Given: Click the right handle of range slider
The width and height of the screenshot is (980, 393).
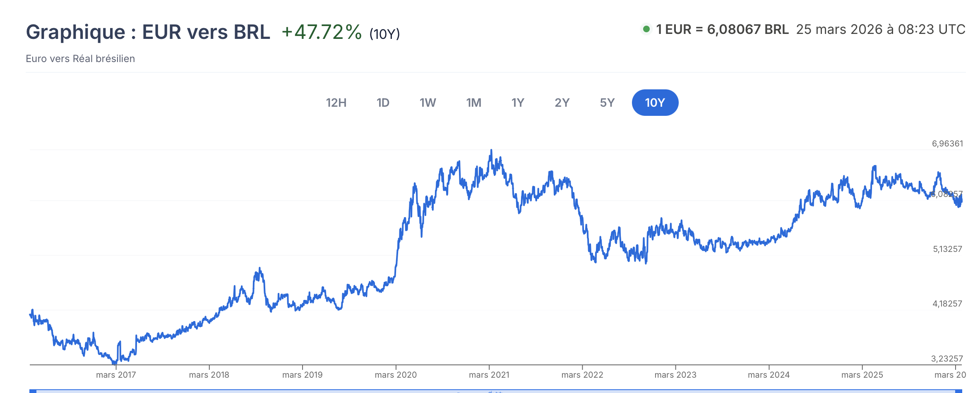Looking at the screenshot, I should click(958, 391).
